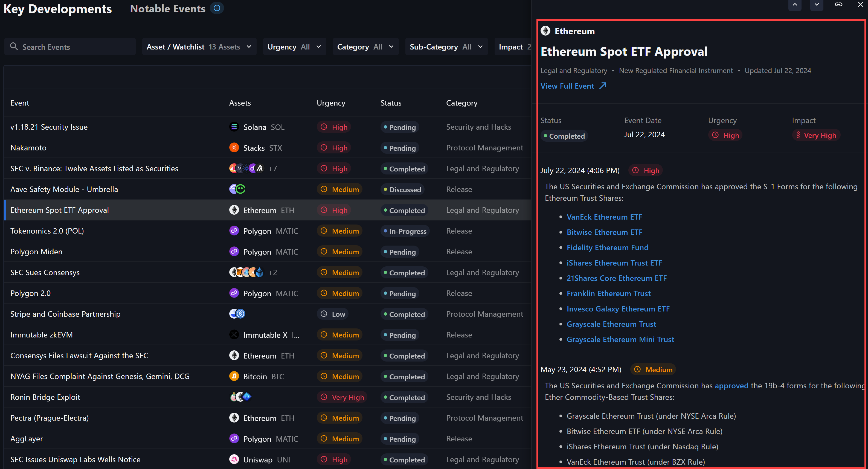Click Very High impact badge in detail panel
Viewport: 868px width, 469px height.
pos(816,135)
